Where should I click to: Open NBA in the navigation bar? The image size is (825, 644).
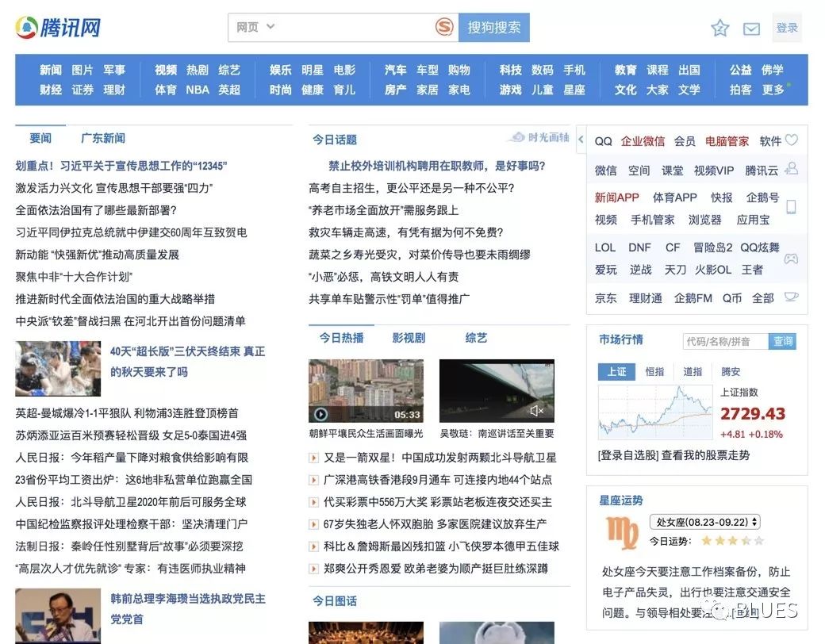[198, 90]
